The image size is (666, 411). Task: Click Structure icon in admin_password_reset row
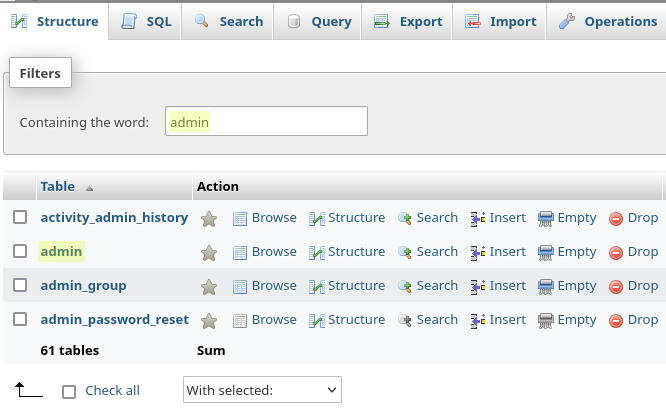pyautogui.click(x=317, y=321)
